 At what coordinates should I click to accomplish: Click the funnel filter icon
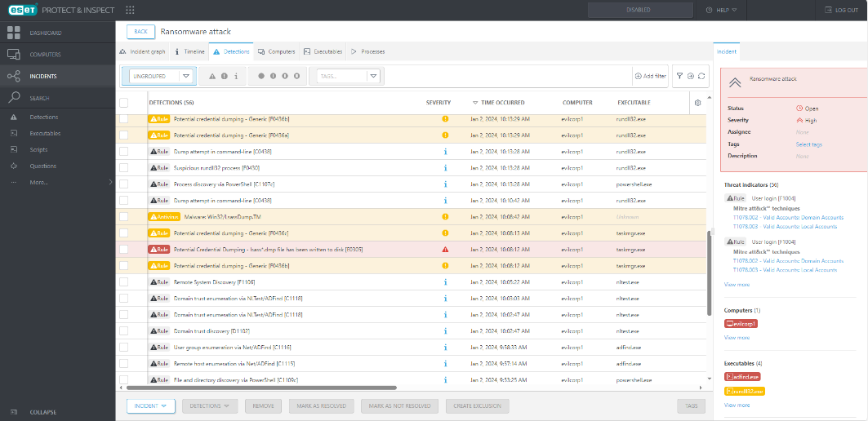pos(679,76)
